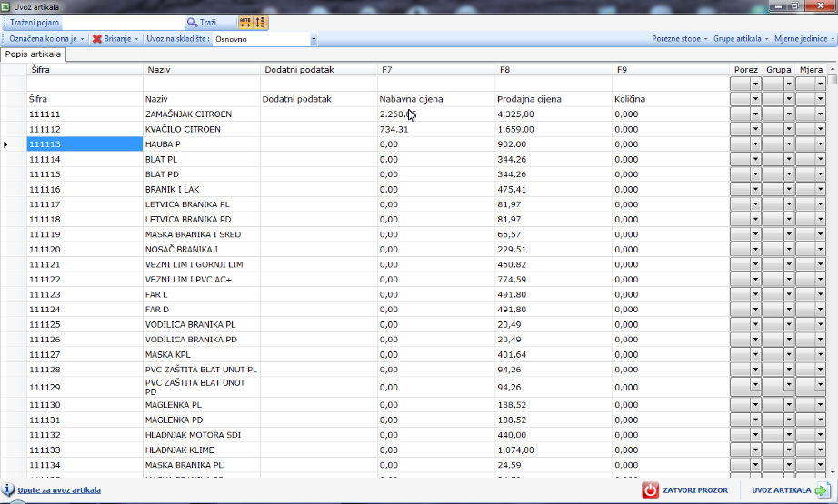Click the vertical scrollbar down arrow

[833, 472]
